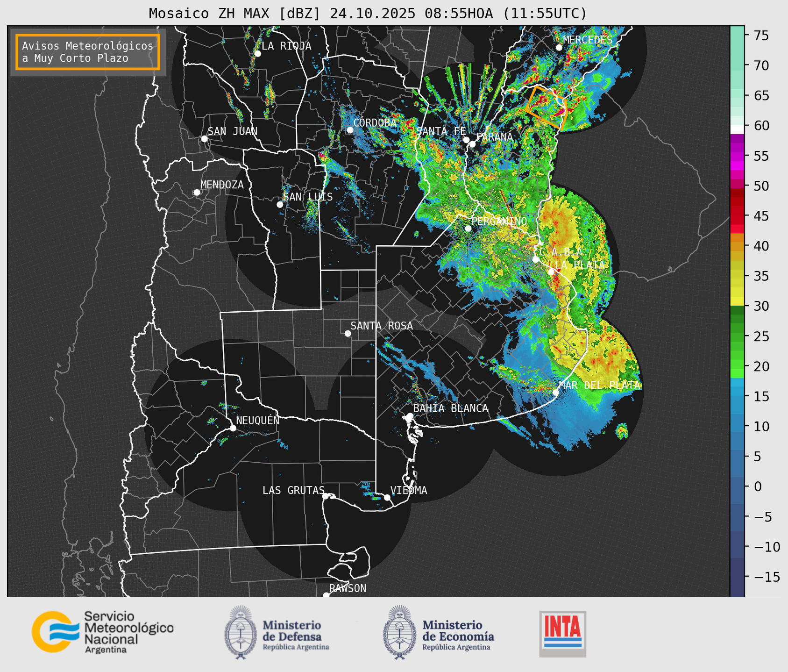Click the LA PLATA city label

pos(580,265)
